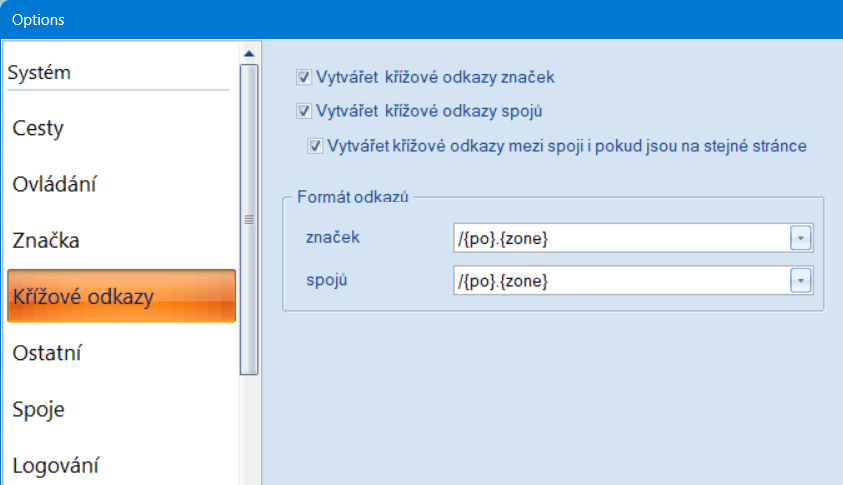The height and width of the screenshot is (485, 843).
Task: Open the Cesty options category
Action: 122,128
